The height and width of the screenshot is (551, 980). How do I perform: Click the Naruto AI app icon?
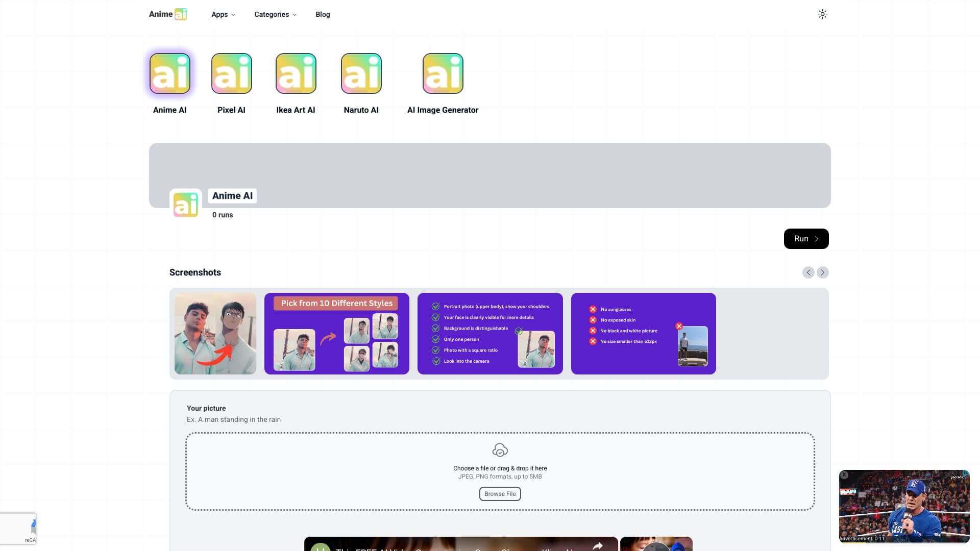click(361, 73)
